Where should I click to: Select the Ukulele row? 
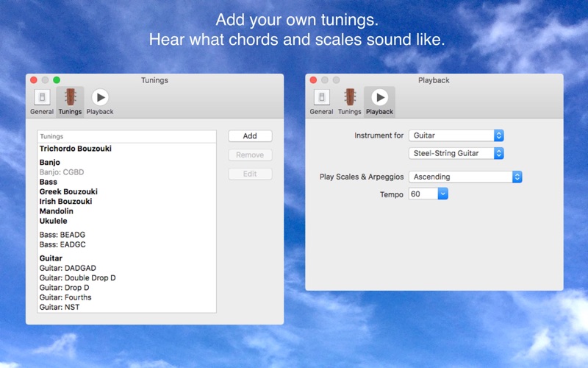(x=126, y=221)
